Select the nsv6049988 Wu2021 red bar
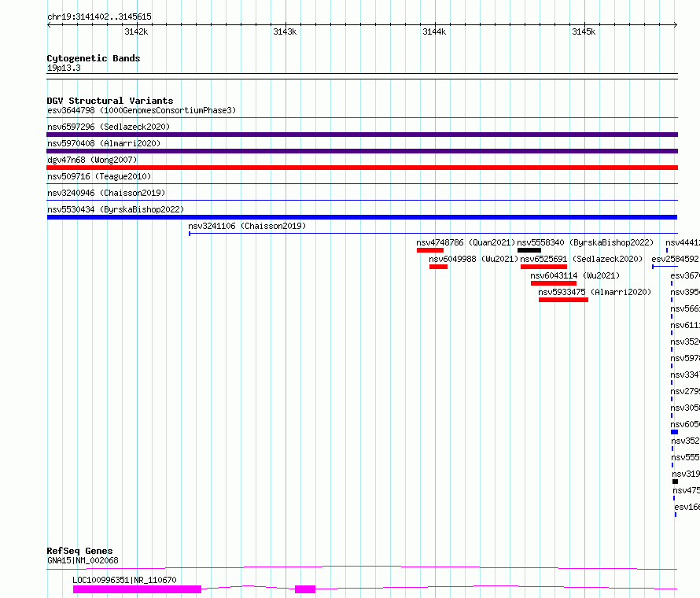700x598 pixels. coord(438,267)
